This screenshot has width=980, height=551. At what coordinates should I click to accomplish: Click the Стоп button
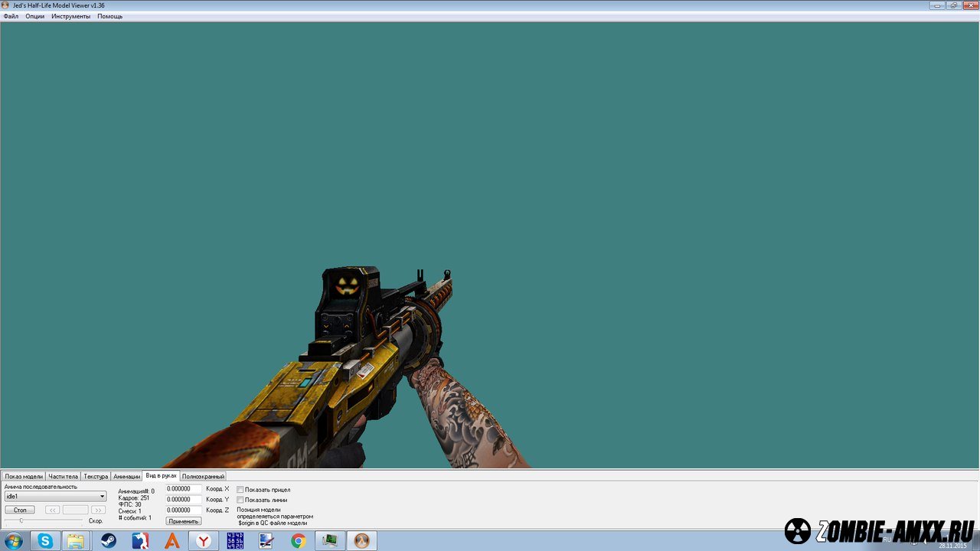[x=20, y=510]
